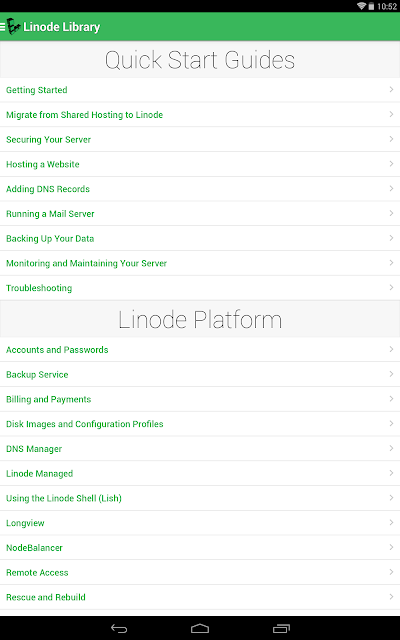400x640 pixels.
Task: Select the Hosting a Website guide
Action: tap(200, 164)
